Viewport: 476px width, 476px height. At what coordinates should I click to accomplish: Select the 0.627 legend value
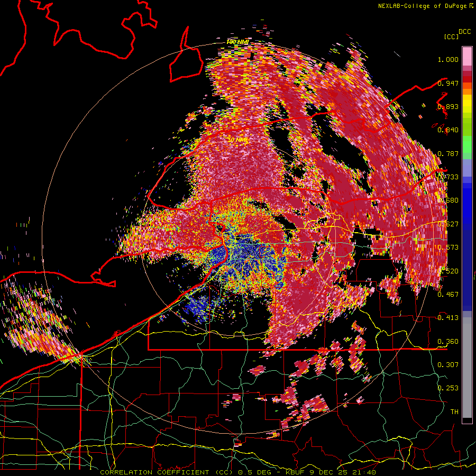click(448, 224)
